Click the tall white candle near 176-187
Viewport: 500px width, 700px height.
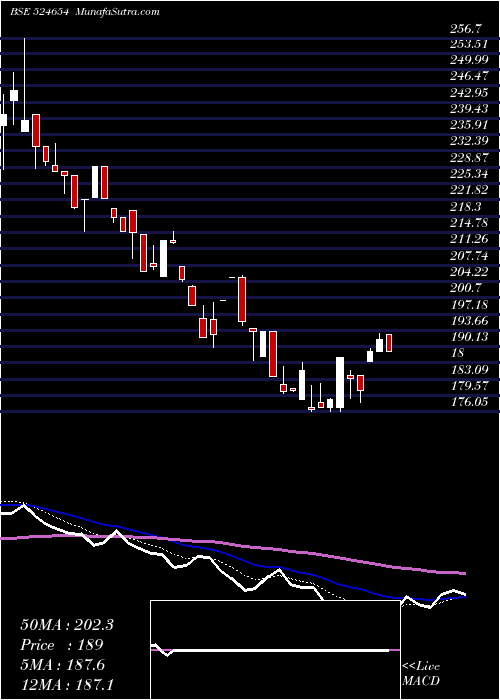tap(340, 383)
